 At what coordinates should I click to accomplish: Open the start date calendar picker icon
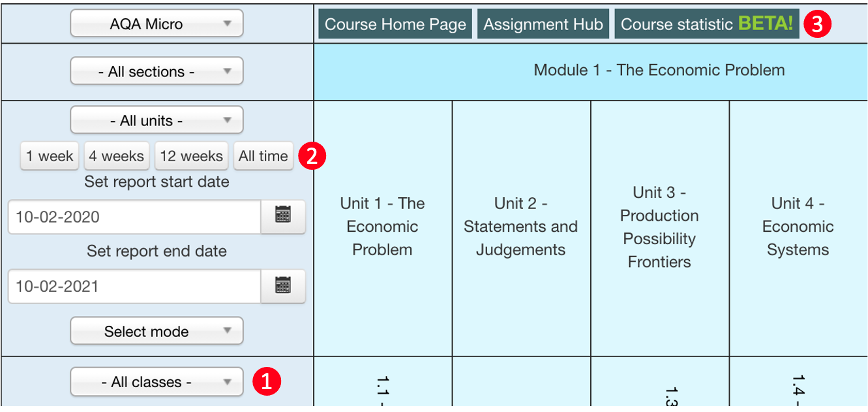[x=283, y=217]
